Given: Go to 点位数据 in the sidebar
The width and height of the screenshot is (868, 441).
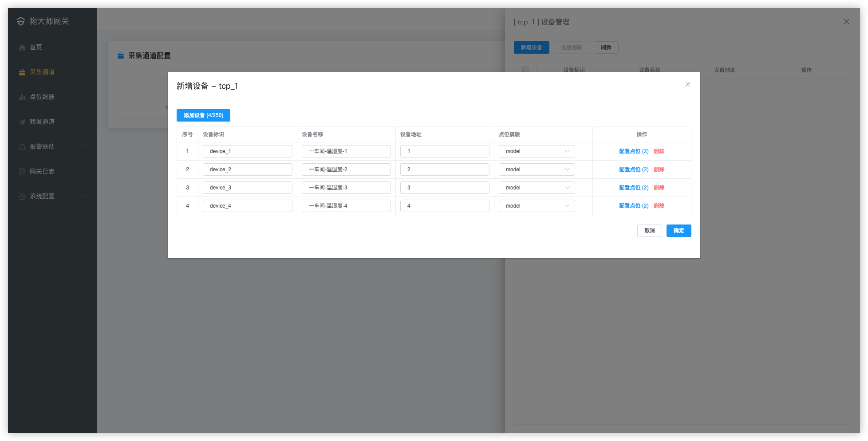Looking at the screenshot, I should (42, 97).
